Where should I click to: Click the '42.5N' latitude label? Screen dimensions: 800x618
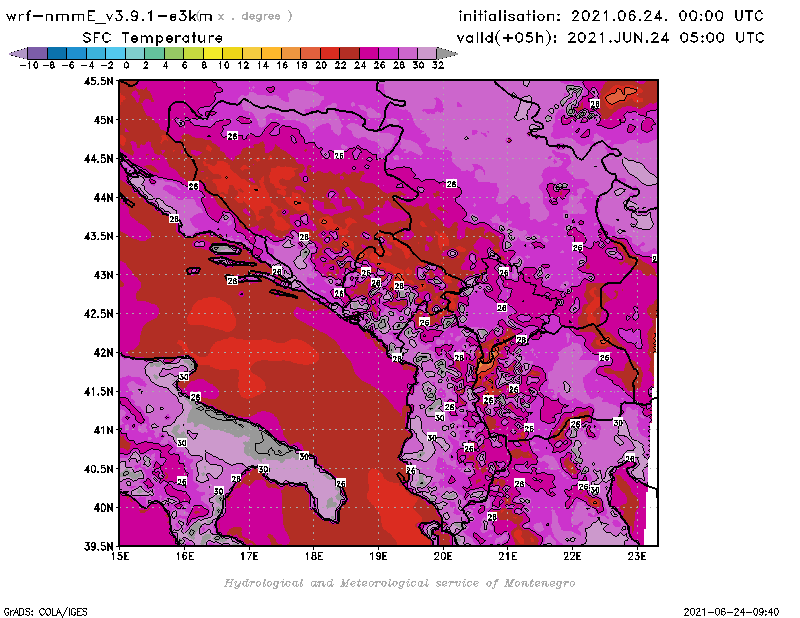[x=98, y=314]
